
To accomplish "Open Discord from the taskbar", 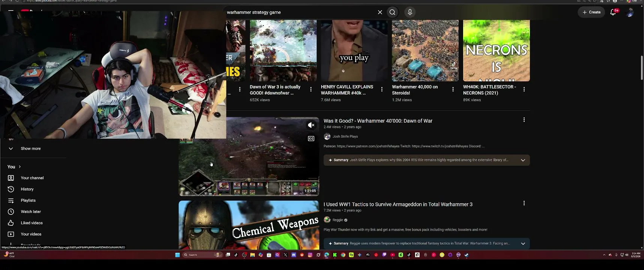I will 294,255.
